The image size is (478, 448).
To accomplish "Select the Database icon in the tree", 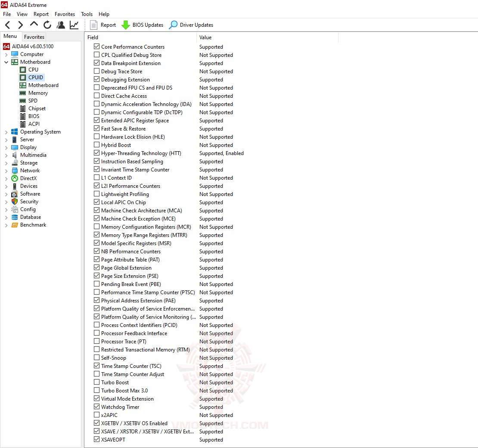I will [15, 217].
